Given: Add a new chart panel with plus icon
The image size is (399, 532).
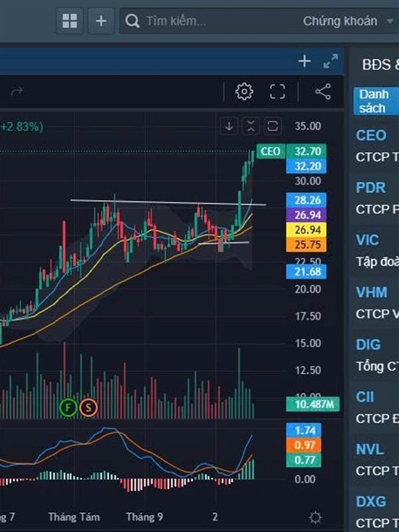Looking at the screenshot, I should (305, 61).
